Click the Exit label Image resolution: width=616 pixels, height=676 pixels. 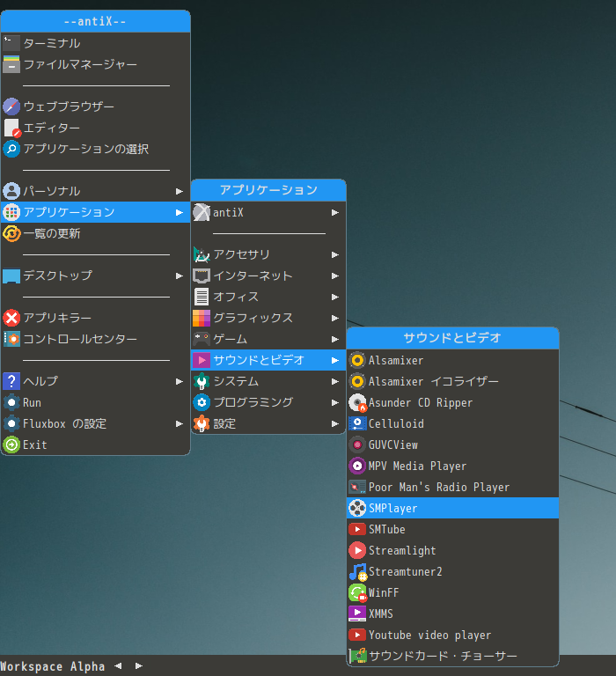coord(35,445)
